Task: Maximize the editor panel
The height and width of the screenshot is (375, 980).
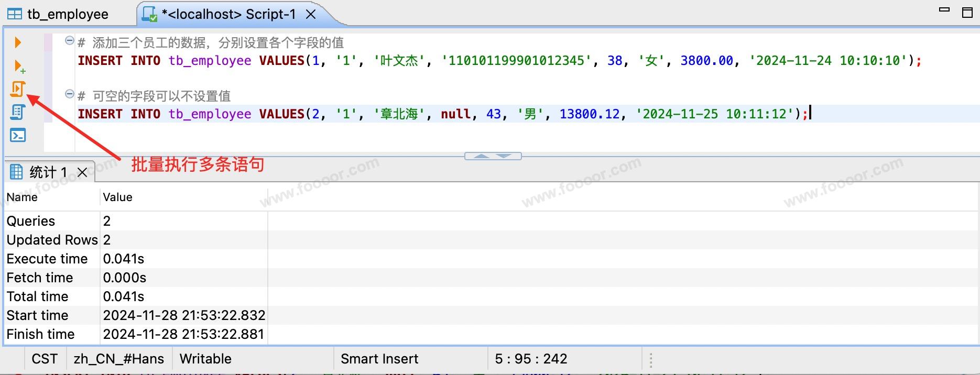Action: pos(967,13)
